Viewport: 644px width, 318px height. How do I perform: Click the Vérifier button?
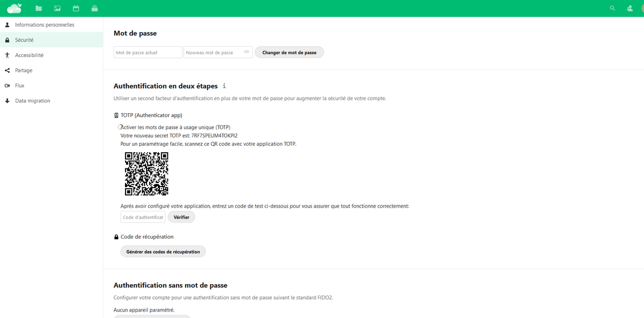click(x=181, y=217)
